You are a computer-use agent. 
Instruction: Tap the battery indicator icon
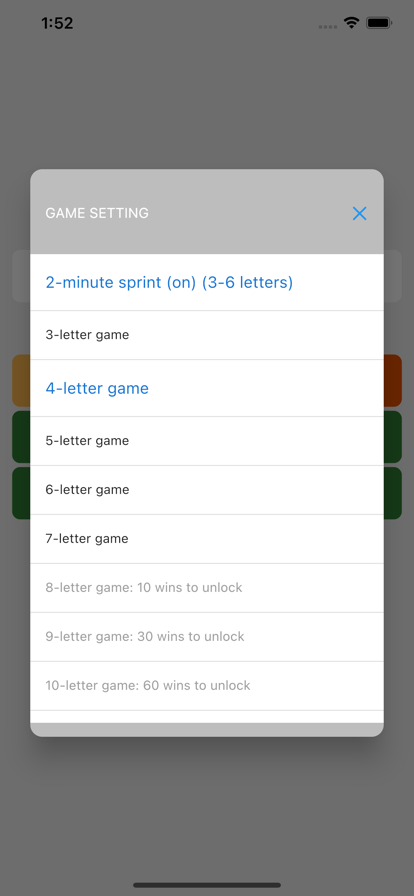click(379, 23)
